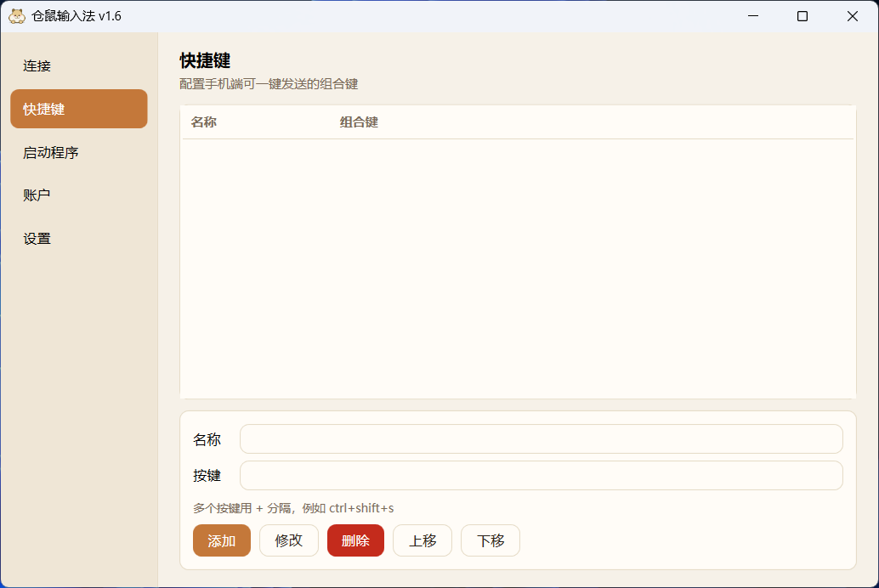The image size is (879, 588).
Task: Click the subtitle 配置手机端可一键发送的组合键
Action: (x=269, y=84)
